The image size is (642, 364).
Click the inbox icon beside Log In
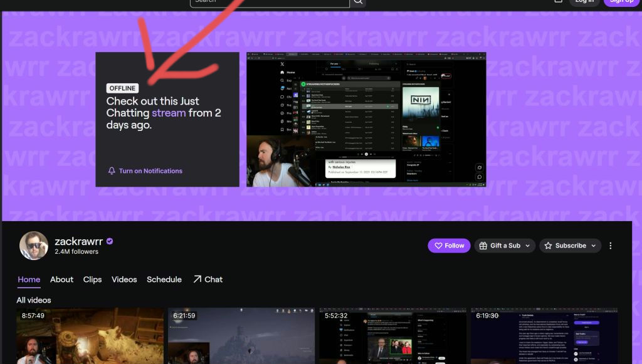coord(558,1)
